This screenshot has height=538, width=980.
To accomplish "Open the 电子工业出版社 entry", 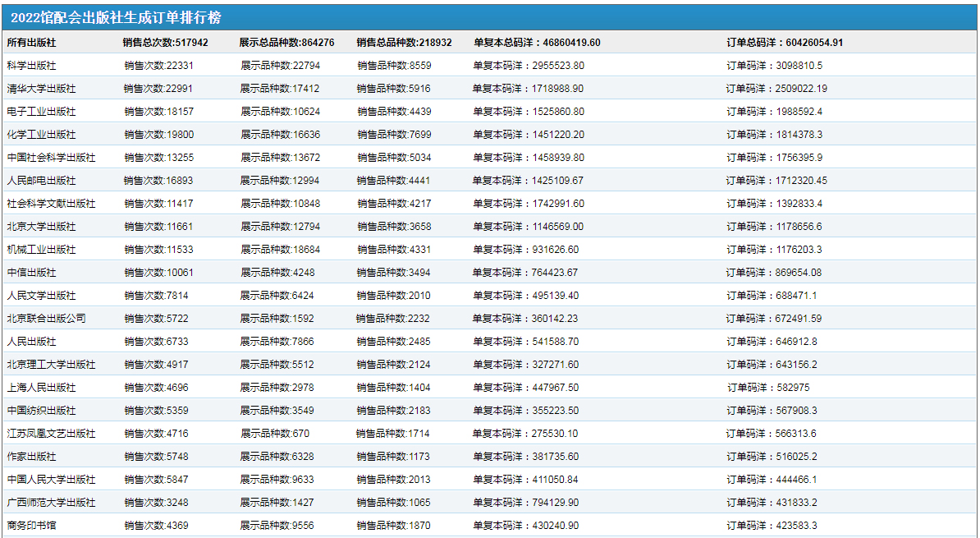I will pyautogui.click(x=41, y=112).
